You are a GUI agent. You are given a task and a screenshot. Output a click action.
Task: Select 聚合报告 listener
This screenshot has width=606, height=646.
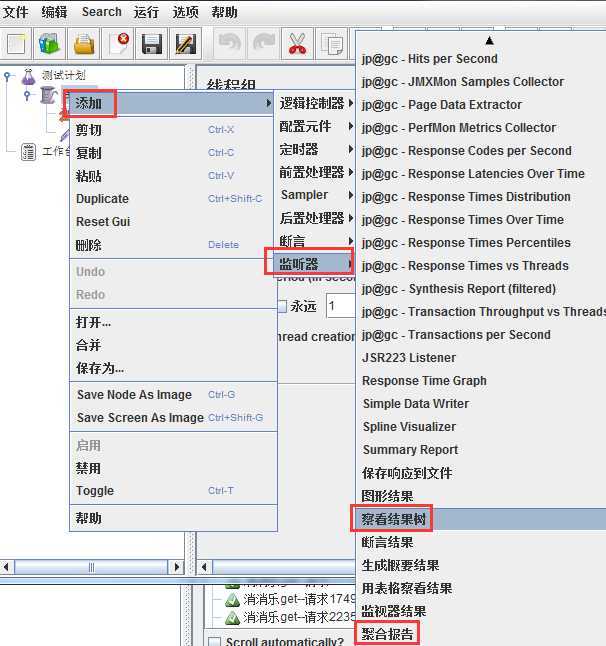(481, 634)
